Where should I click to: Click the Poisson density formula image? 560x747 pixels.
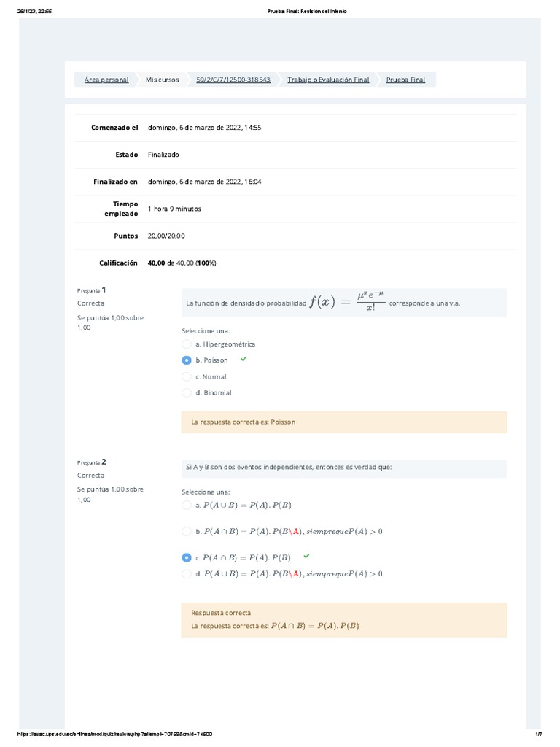point(347,302)
